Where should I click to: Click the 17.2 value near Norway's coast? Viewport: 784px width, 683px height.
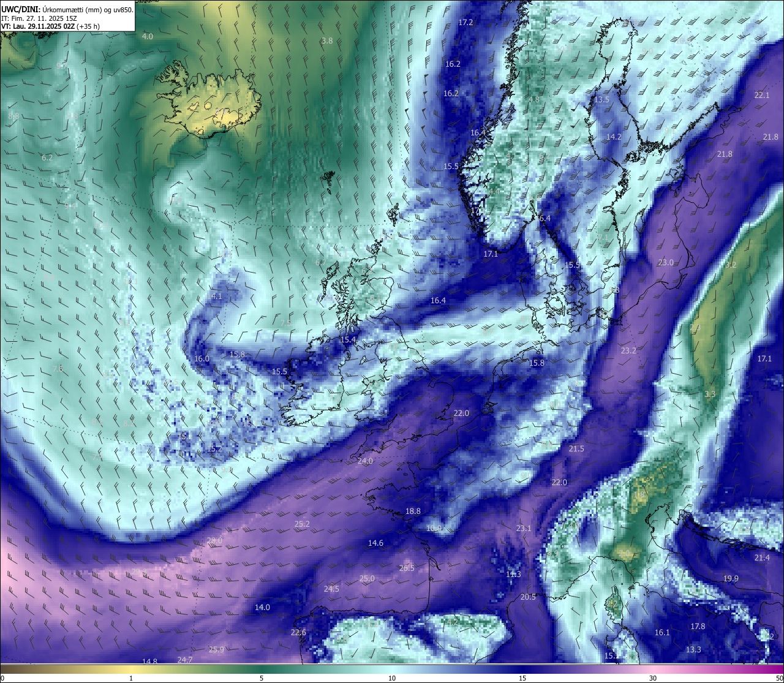[466, 23]
